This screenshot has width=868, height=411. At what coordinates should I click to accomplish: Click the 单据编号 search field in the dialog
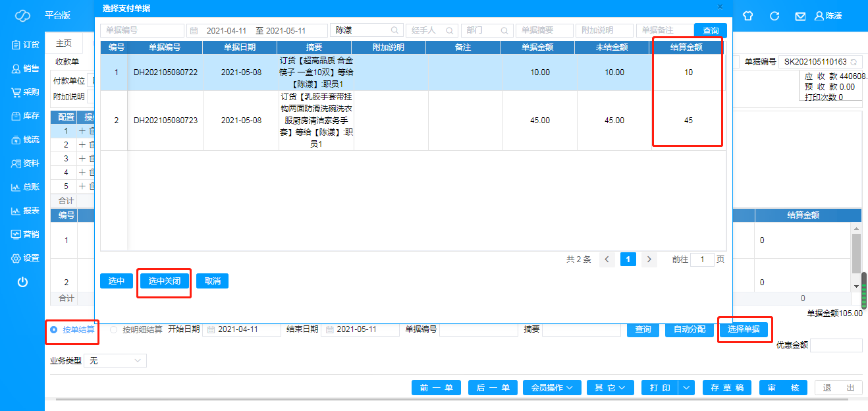click(x=142, y=31)
